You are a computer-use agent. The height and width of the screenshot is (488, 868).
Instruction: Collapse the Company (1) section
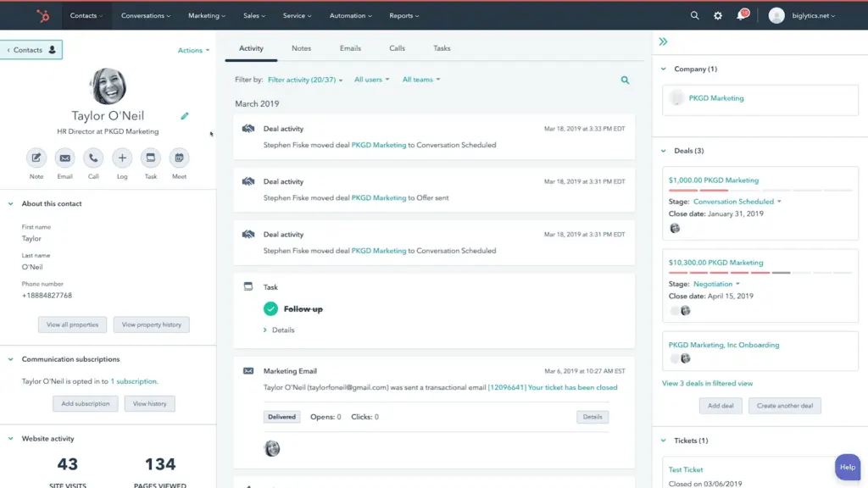click(663, 69)
